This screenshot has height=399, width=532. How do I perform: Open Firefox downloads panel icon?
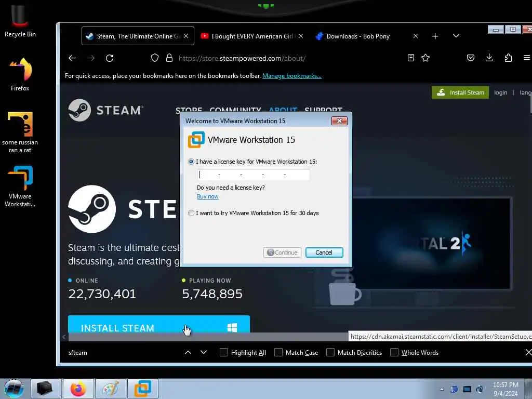(489, 58)
